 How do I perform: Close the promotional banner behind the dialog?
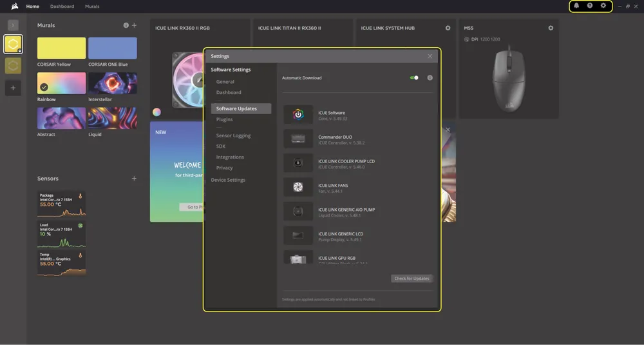coord(448,130)
